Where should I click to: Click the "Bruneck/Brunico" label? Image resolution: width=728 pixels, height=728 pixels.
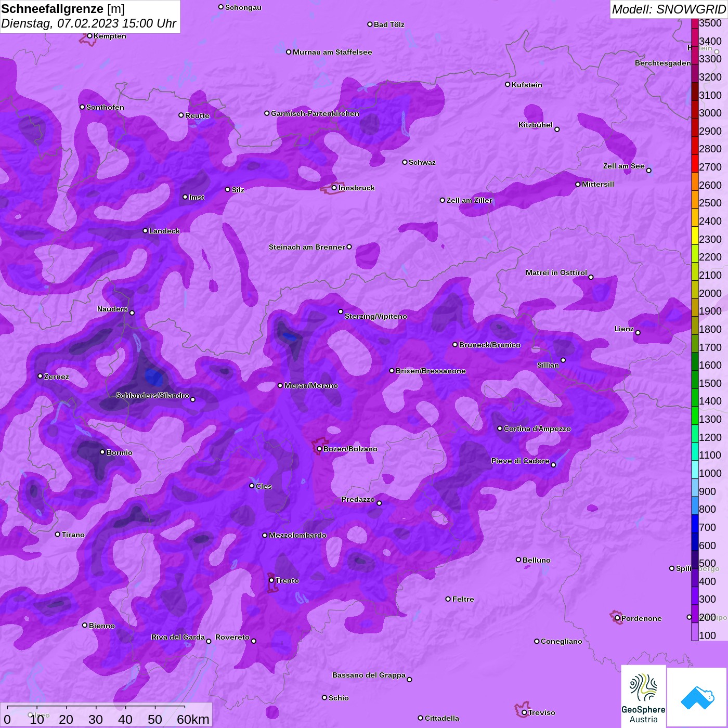click(490, 345)
